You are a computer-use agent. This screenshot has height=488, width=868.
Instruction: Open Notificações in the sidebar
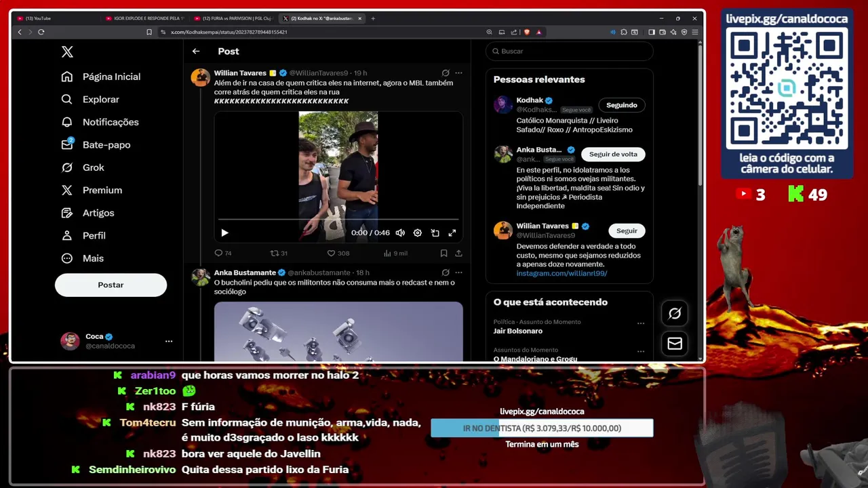pos(100,122)
